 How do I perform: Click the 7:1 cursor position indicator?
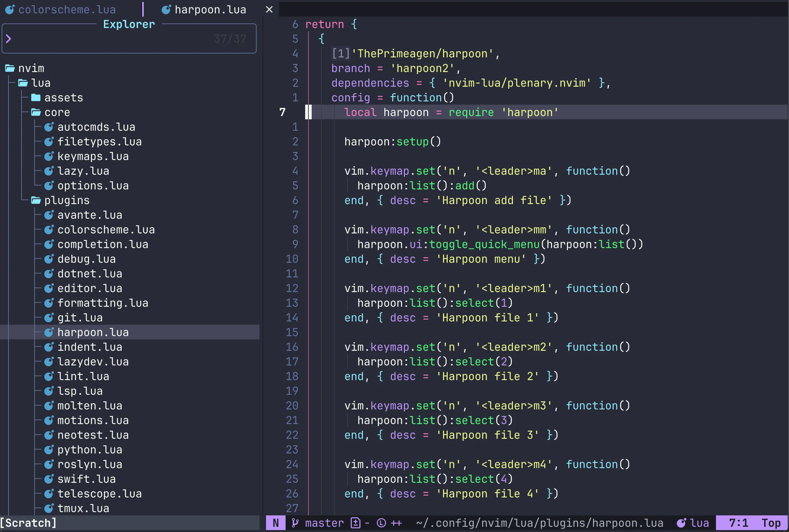point(739,523)
